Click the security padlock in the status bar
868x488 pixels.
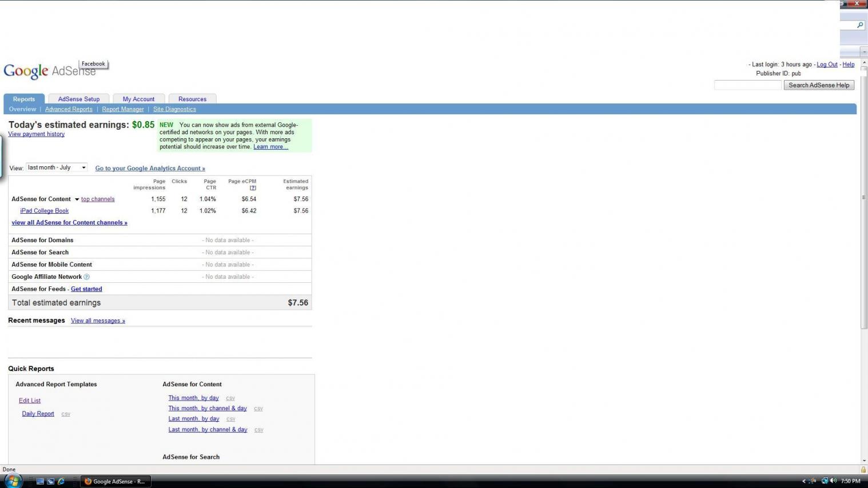(863, 470)
